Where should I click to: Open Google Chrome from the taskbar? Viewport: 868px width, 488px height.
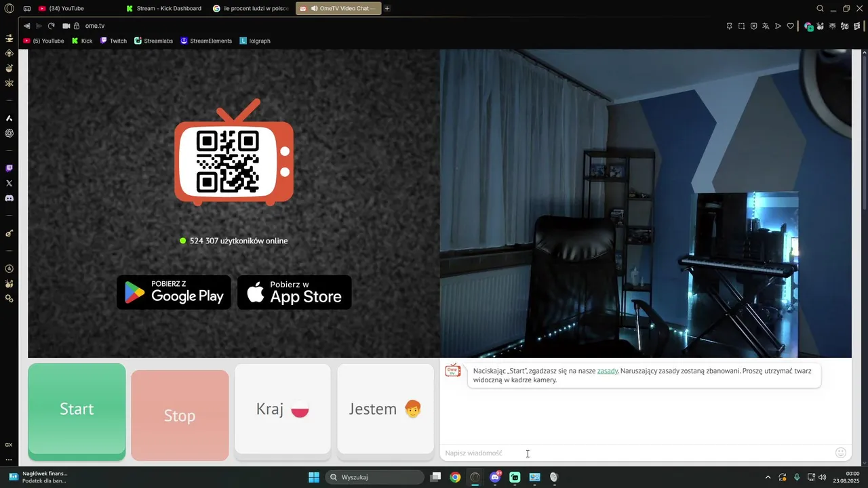[455, 477]
